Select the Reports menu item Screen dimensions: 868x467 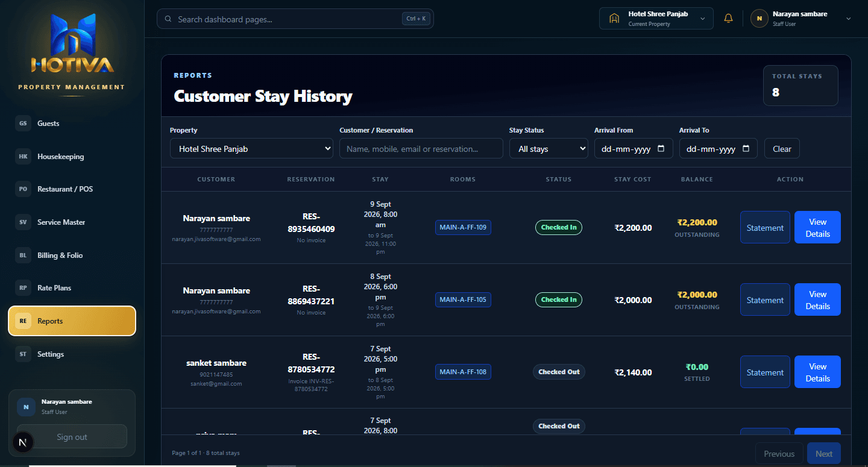click(x=72, y=321)
